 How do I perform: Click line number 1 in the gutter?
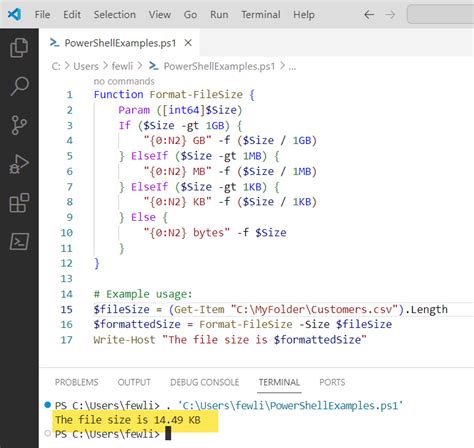[69, 95]
